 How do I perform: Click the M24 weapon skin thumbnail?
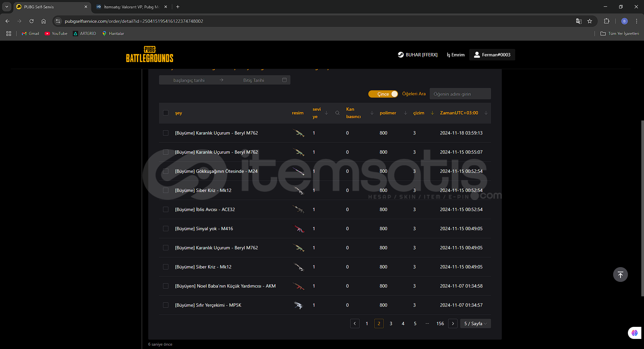pos(298,171)
